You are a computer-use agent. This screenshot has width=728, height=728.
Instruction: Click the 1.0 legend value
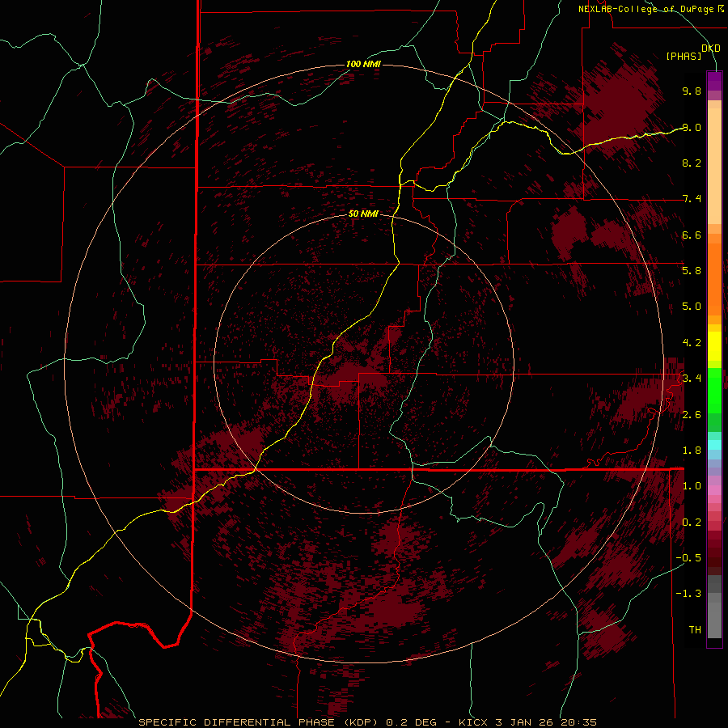click(692, 485)
